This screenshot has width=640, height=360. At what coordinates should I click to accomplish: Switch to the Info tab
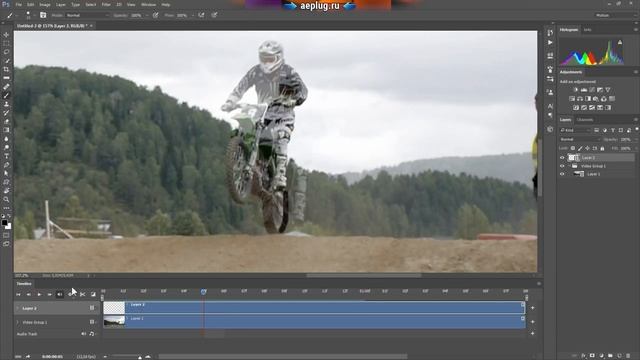pyautogui.click(x=587, y=30)
